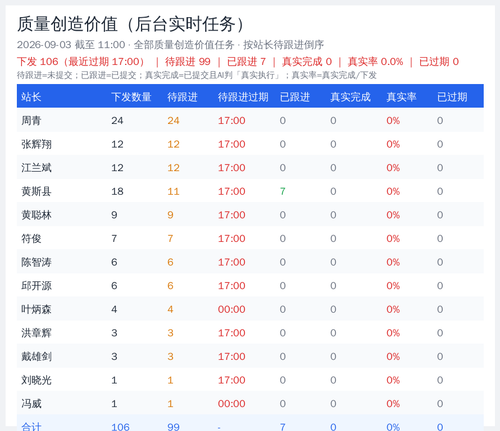Image resolution: width=500 pixels, height=431 pixels.
Task: Select the name 邱开源
Action: [36, 286]
